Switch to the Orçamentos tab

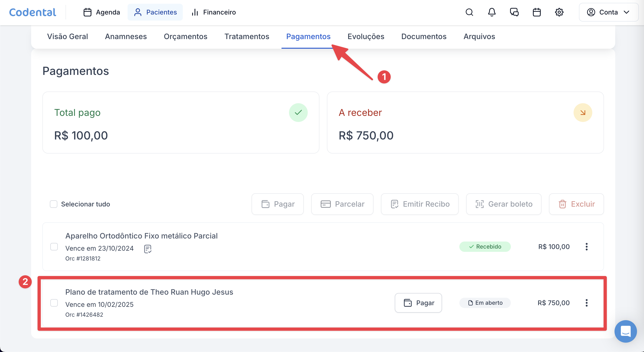click(186, 37)
